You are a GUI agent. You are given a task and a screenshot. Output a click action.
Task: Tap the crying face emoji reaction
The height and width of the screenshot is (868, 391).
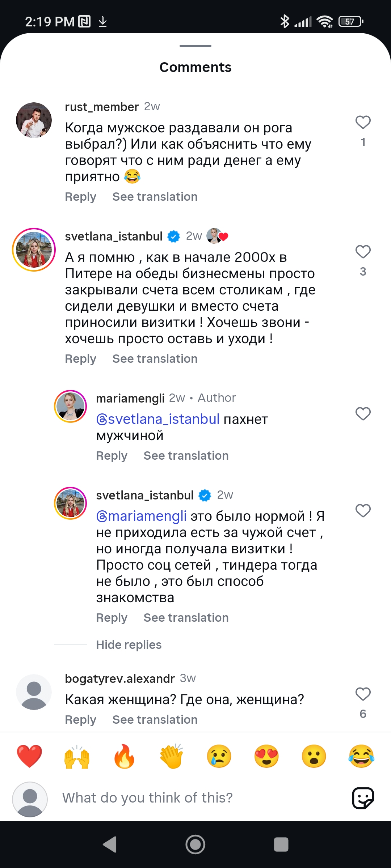coord(219,756)
